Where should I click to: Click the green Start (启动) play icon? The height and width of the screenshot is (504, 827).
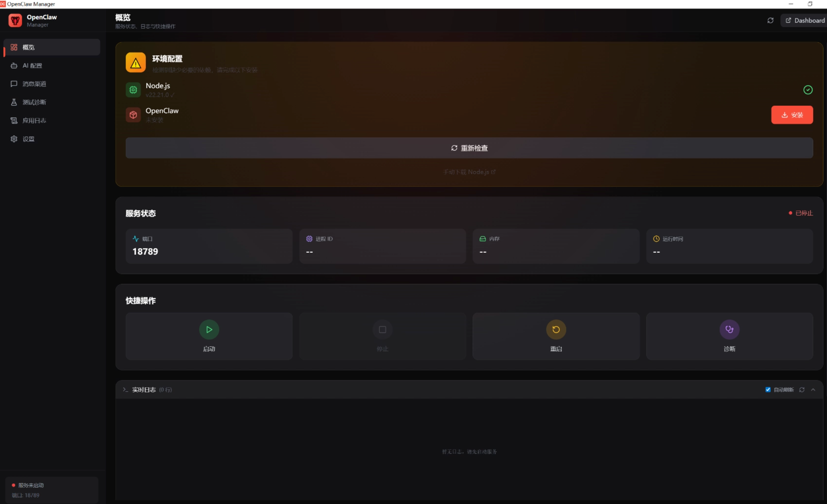(209, 329)
